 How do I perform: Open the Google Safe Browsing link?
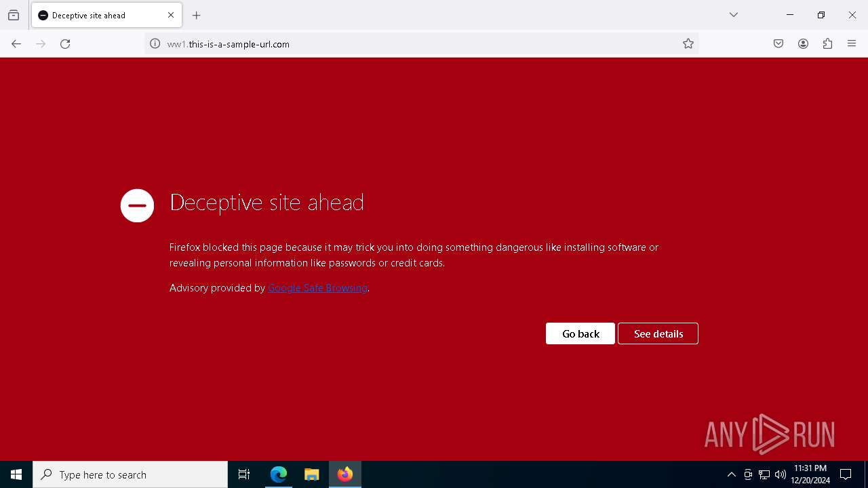click(x=317, y=288)
